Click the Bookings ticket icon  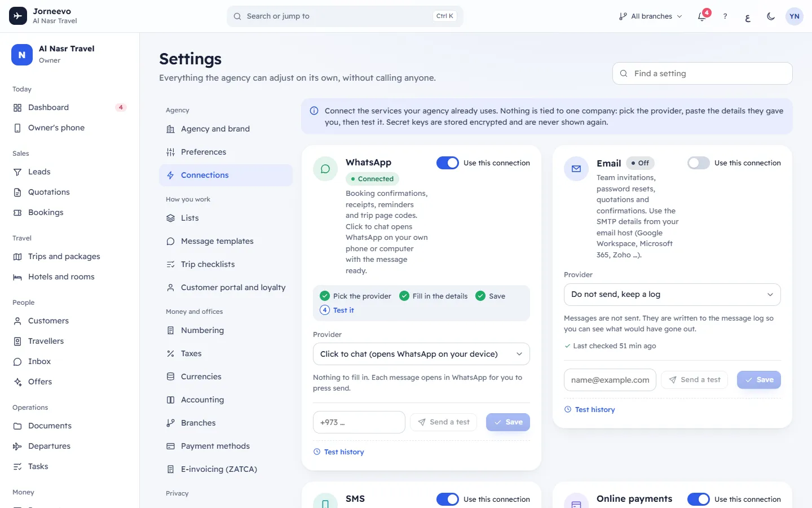[17, 213]
